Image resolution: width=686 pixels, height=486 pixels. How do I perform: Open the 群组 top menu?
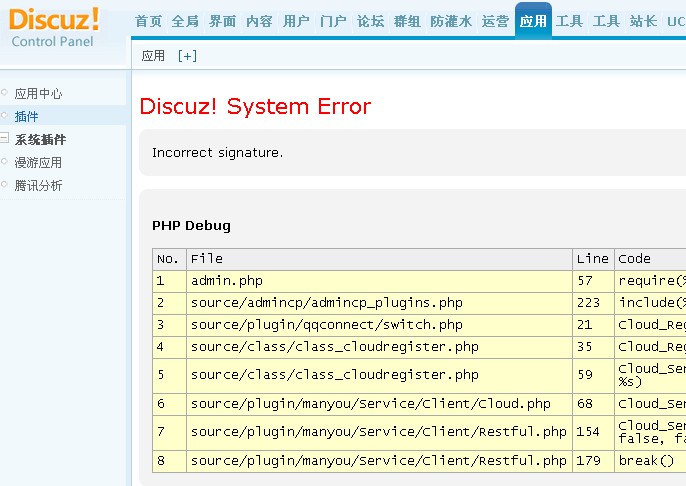tap(407, 21)
